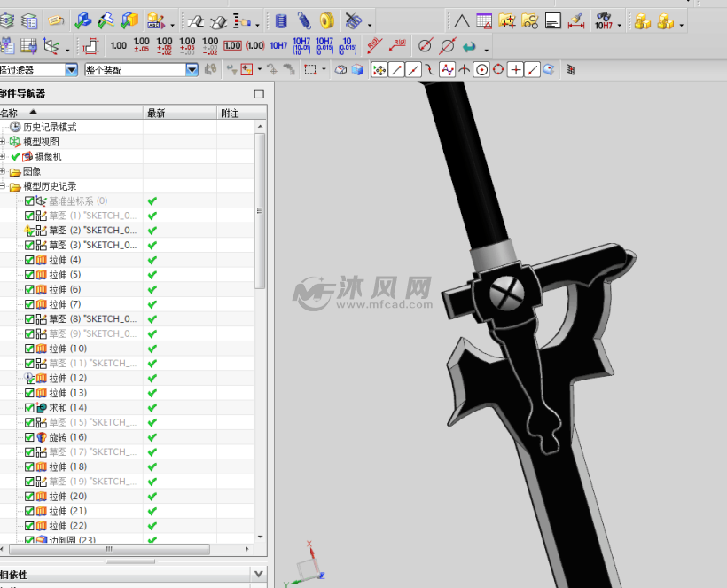Click the navigator scroll up arrow
The width and height of the screenshot is (727, 588).
(x=260, y=126)
